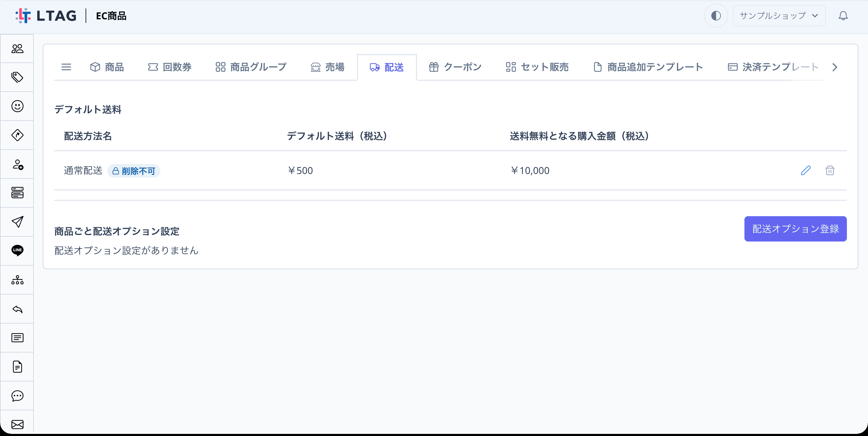This screenshot has width=868, height=436.
Task: Click the reply arrow sidebar icon
Action: 17,309
